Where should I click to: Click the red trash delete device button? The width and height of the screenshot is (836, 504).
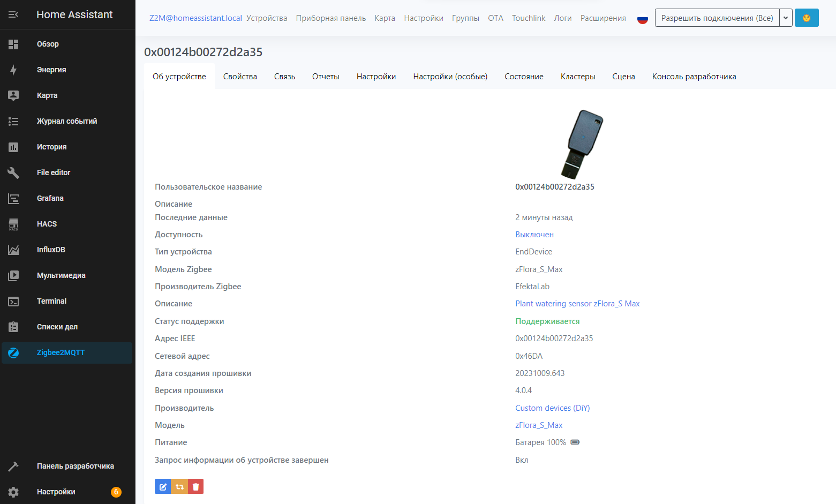tap(195, 486)
